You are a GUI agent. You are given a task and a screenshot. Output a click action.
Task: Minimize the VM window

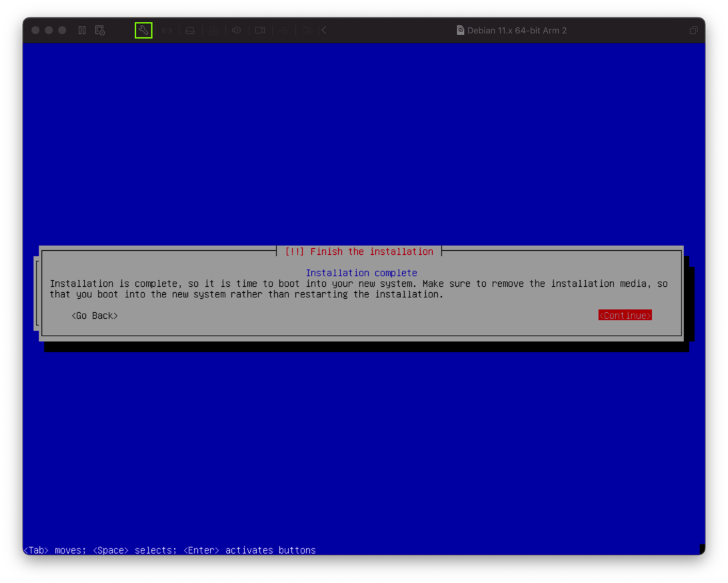pos(49,30)
